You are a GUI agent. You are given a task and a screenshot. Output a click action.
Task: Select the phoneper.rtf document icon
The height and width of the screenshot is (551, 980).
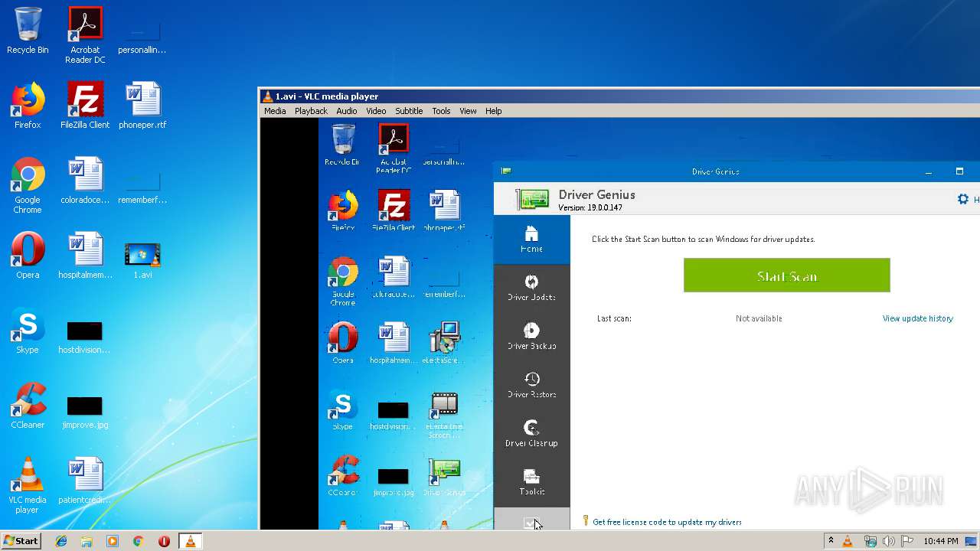(x=142, y=106)
